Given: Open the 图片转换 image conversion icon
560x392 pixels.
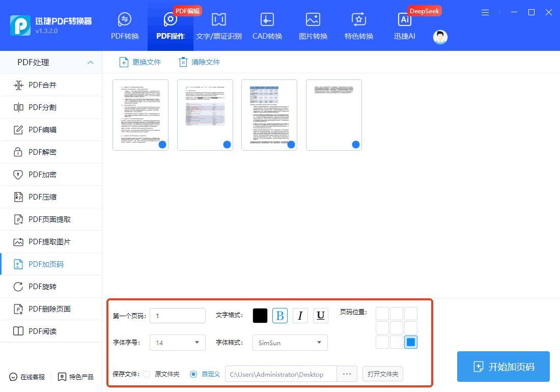Looking at the screenshot, I should point(313,20).
